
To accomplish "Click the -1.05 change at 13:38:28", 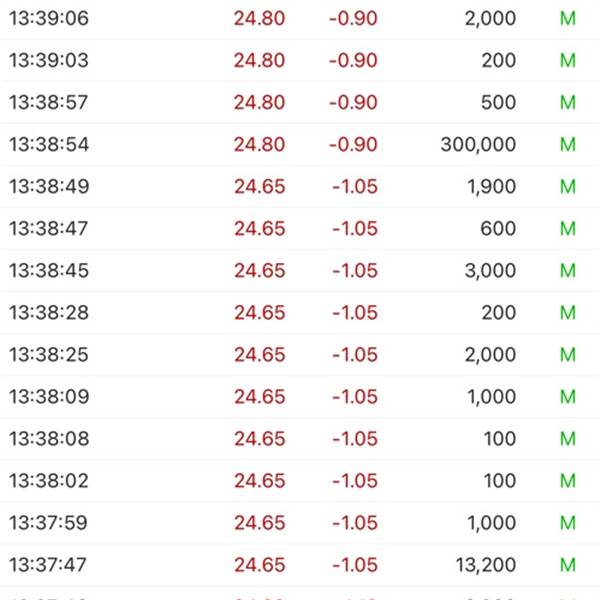I will coord(355,313).
